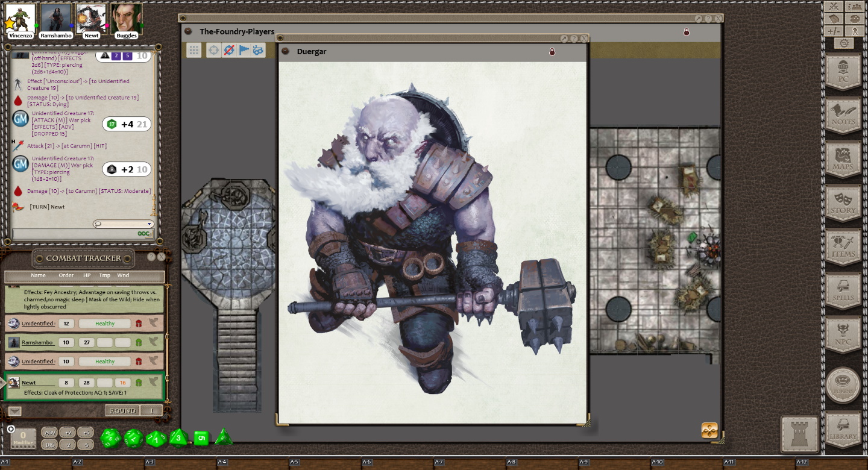Open the color palette shortcut icon
868x470 pixels.
(855, 19)
